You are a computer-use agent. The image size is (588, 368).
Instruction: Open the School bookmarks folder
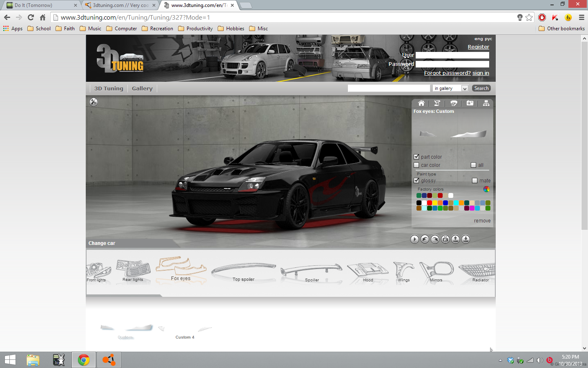[x=39, y=29]
